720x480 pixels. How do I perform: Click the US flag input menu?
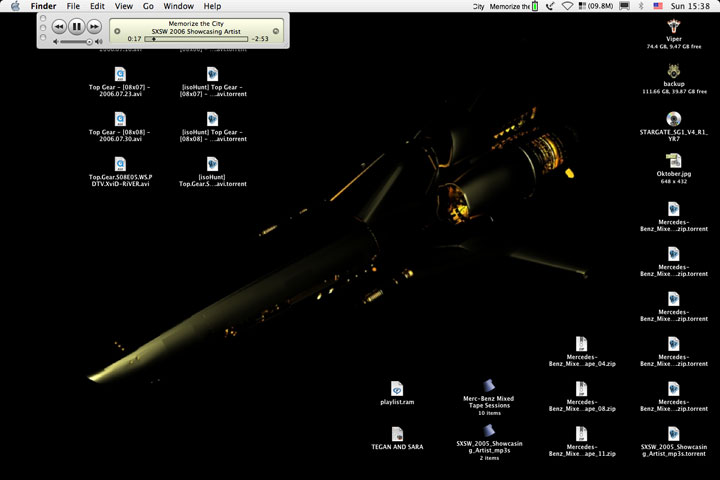[x=658, y=6]
